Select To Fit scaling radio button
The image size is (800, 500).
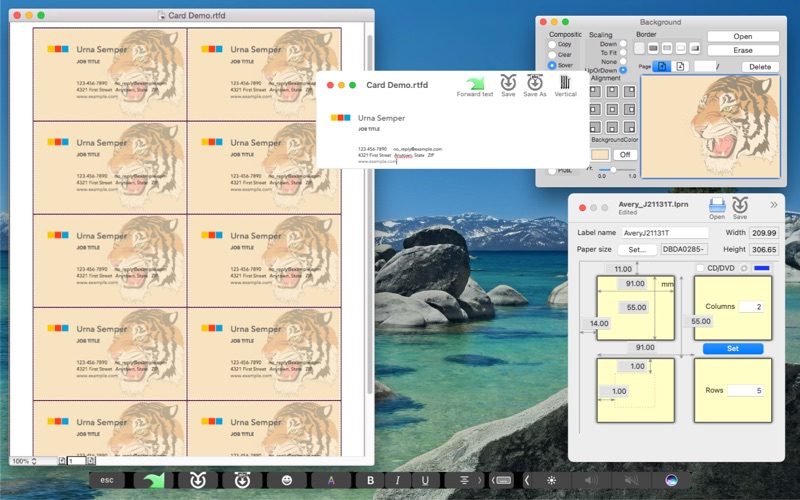[623, 53]
